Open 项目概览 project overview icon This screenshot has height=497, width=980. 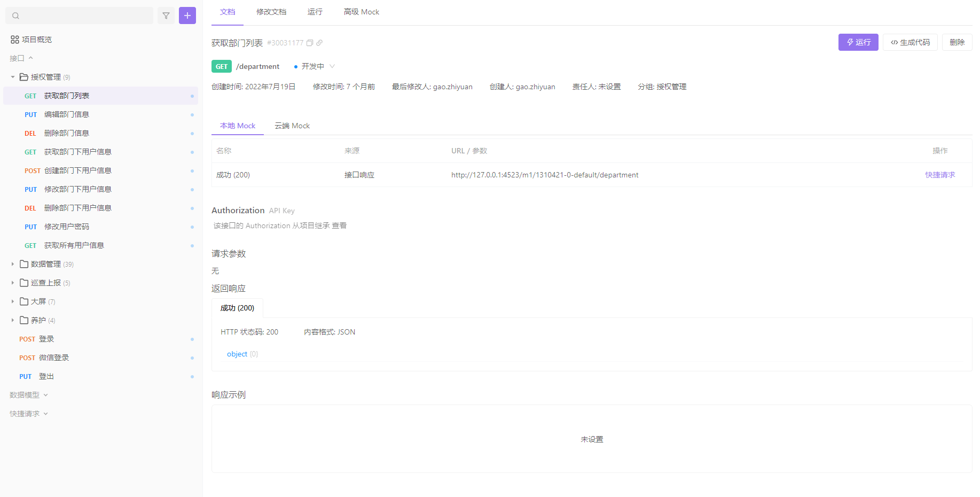[x=15, y=40]
